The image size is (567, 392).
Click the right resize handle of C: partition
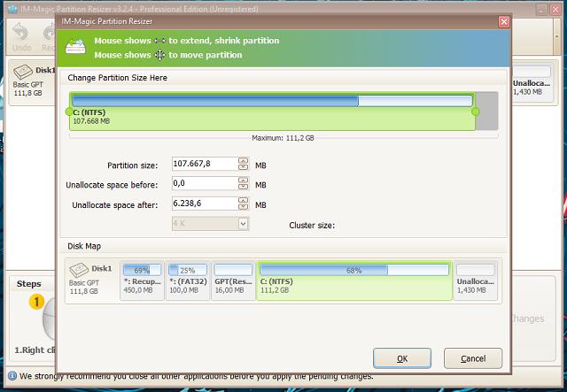coord(476,111)
